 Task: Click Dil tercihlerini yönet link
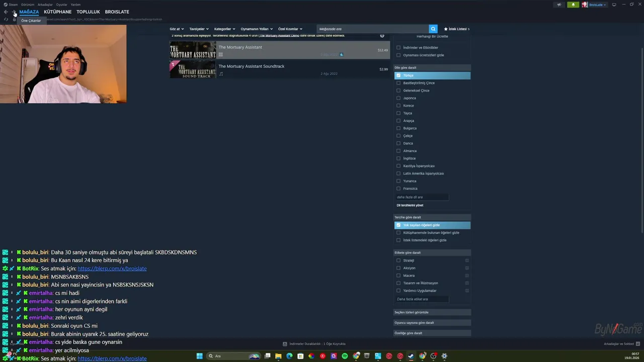(410, 206)
